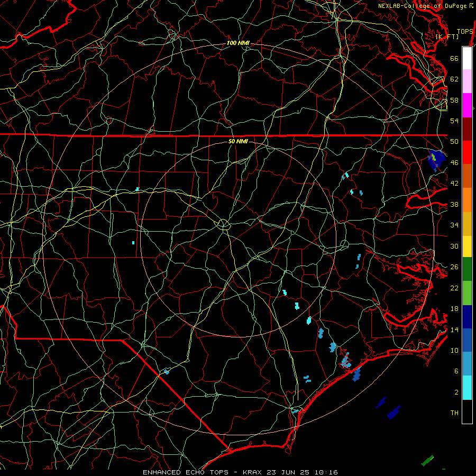Screen dimensions: 476x476
Task: Select the light green legend color block
Action: (467, 293)
